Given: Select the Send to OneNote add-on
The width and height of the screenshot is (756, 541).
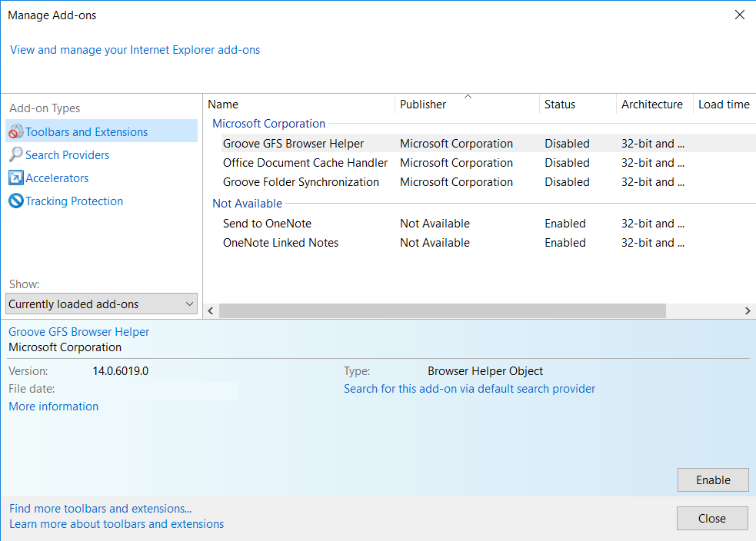Looking at the screenshot, I should (x=267, y=224).
